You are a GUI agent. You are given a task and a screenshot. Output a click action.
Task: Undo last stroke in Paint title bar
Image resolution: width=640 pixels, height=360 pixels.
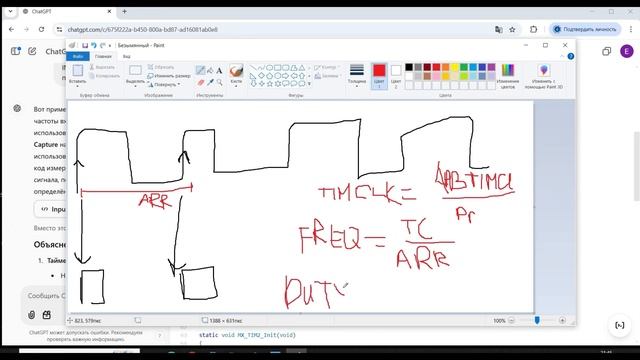click(x=94, y=45)
